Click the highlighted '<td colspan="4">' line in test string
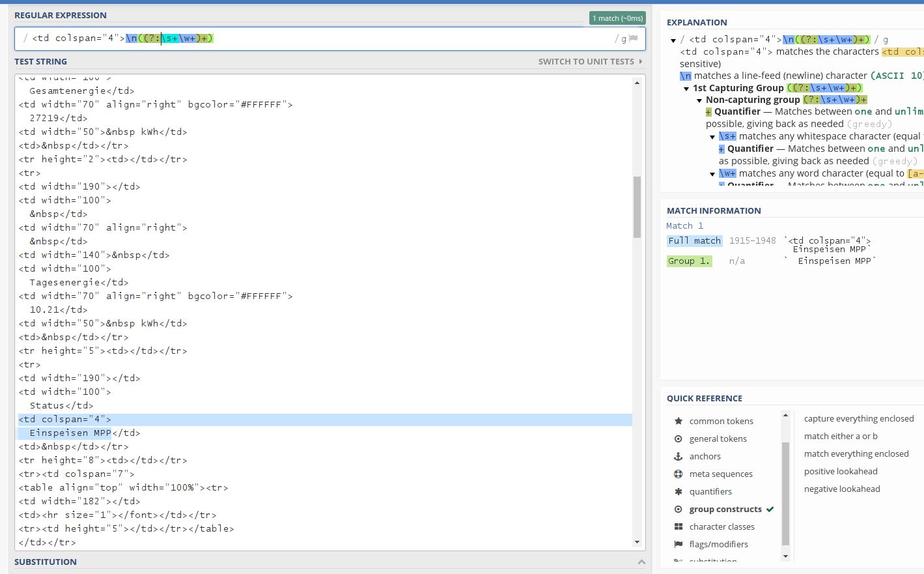 [65, 419]
